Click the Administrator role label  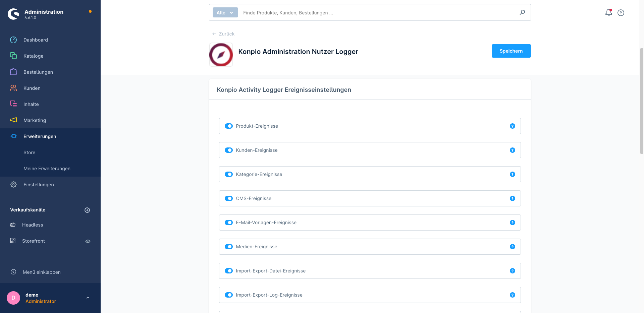point(41,301)
